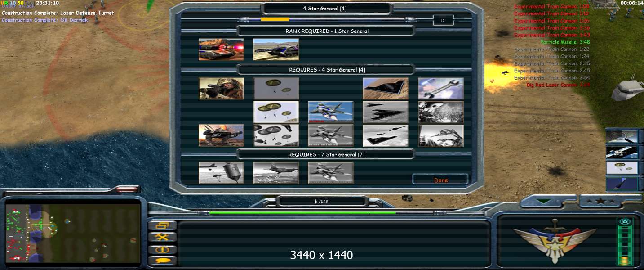Click 'Experimental Train Cannon: 3:54' timer
The width and height of the screenshot is (644, 270).
tap(552, 78)
